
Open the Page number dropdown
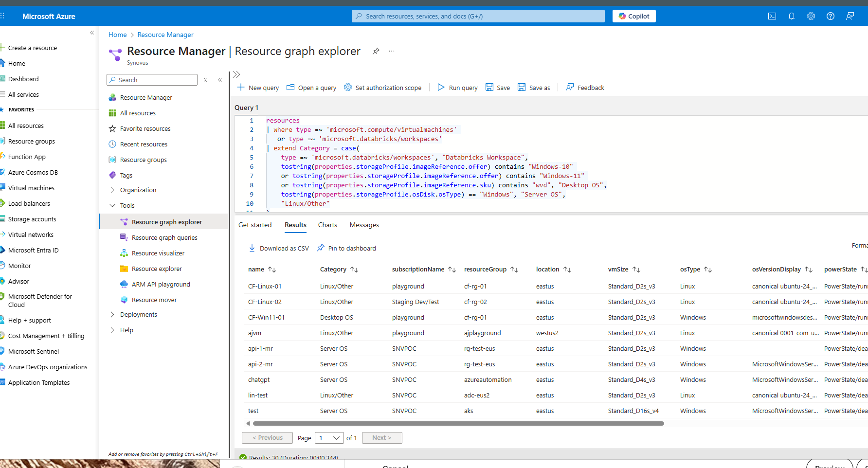click(329, 438)
